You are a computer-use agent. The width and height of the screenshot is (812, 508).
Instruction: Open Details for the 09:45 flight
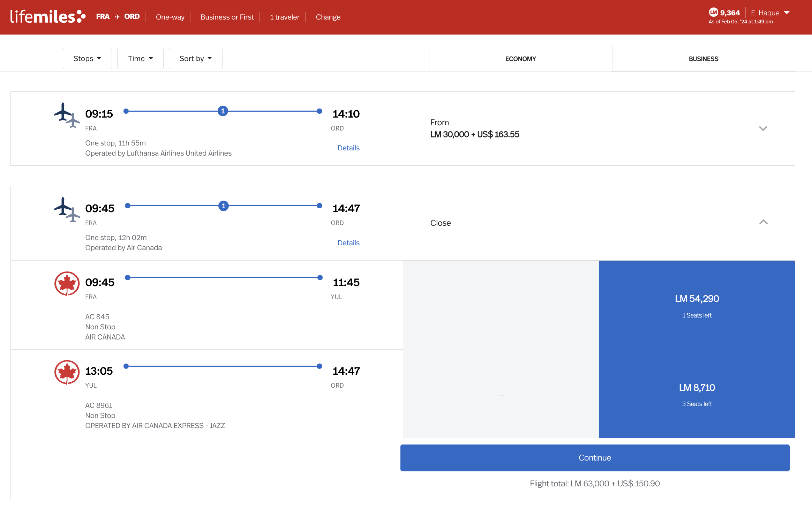(348, 243)
